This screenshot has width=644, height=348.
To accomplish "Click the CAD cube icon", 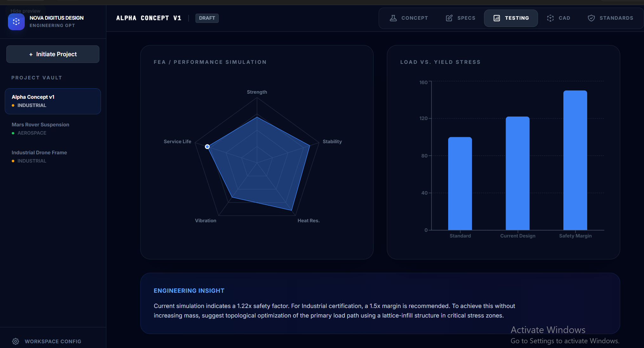I will (x=550, y=18).
